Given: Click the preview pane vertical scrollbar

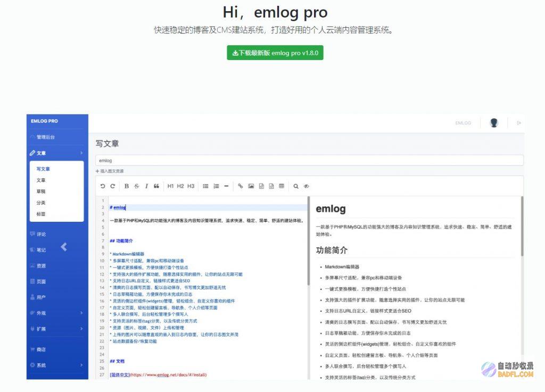Looking at the screenshot, I should 522,227.
